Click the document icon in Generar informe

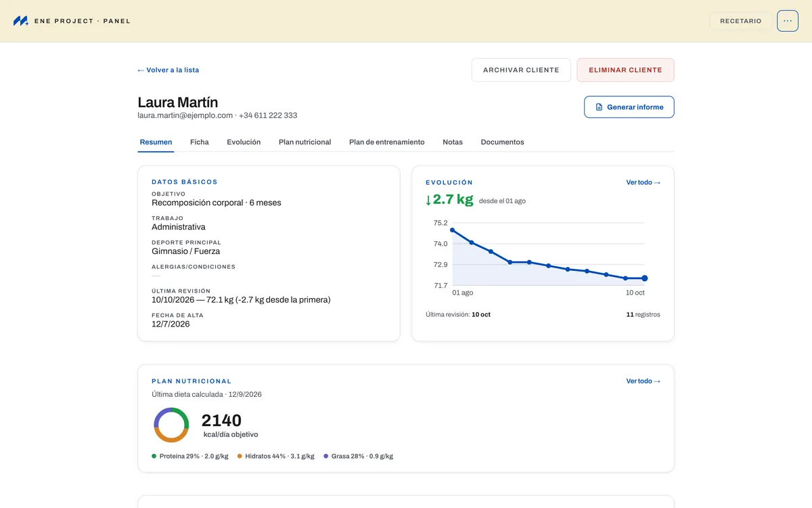pyautogui.click(x=599, y=107)
